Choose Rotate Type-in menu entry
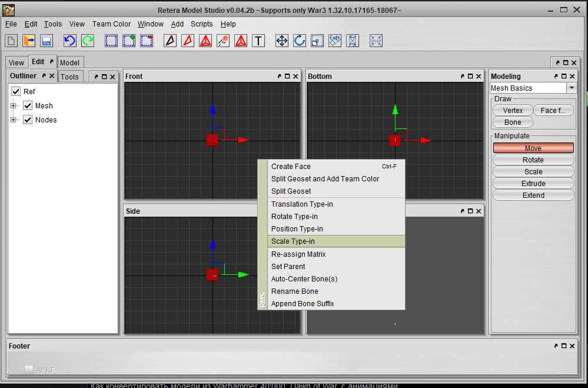 tap(336, 217)
